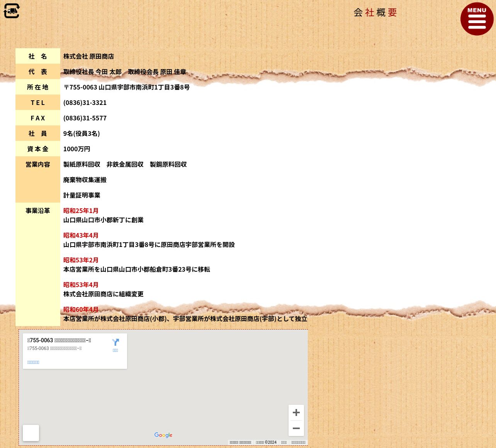Click the TEL number (0836)31-3321
Viewport: 496px width, 448px height.
(85, 103)
